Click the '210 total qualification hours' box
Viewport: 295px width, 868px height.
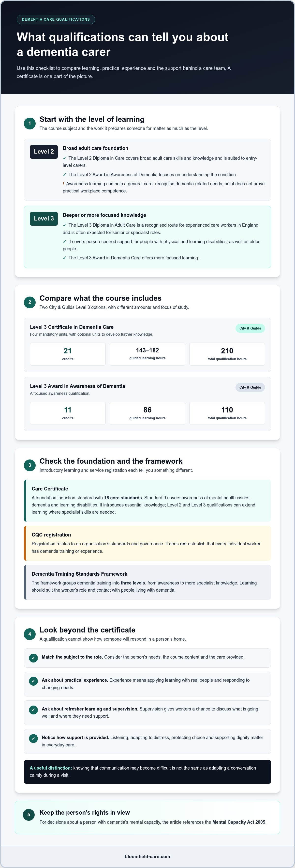tap(227, 354)
